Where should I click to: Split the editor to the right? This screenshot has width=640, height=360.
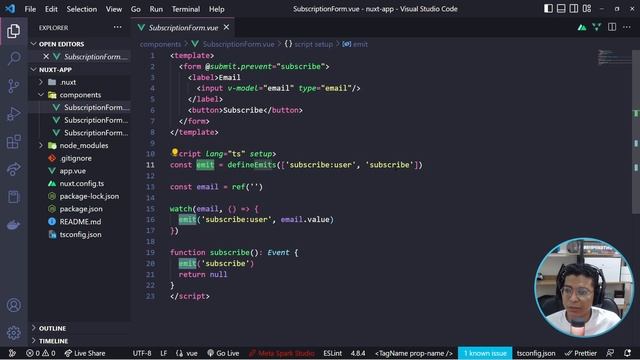[x=612, y=27]
